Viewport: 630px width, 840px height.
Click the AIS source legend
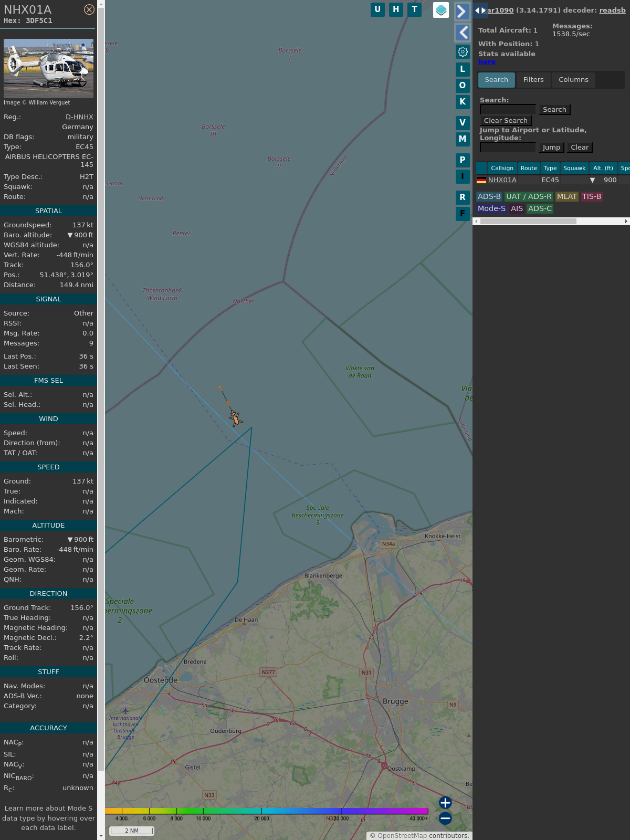coord(517,208)
